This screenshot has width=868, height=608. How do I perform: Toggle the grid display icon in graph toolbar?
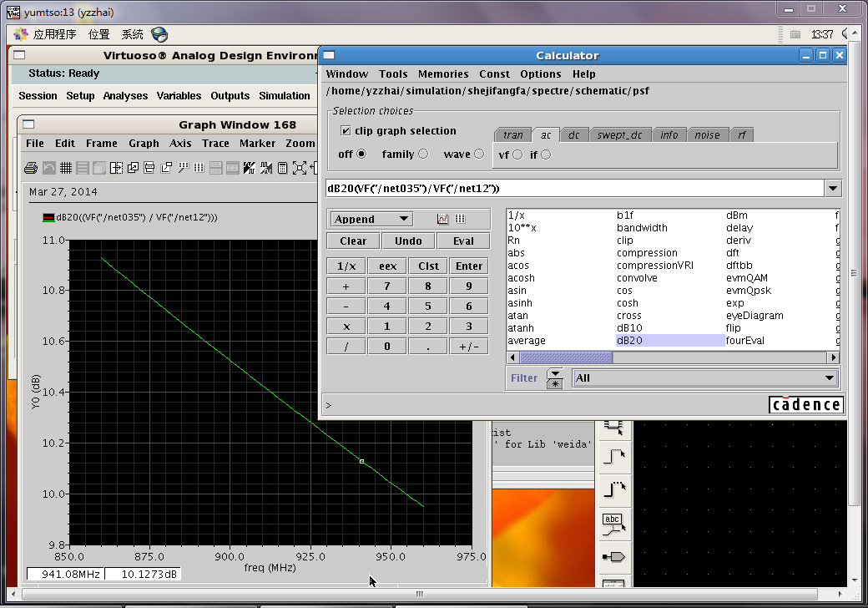click(x=66, y=168)
